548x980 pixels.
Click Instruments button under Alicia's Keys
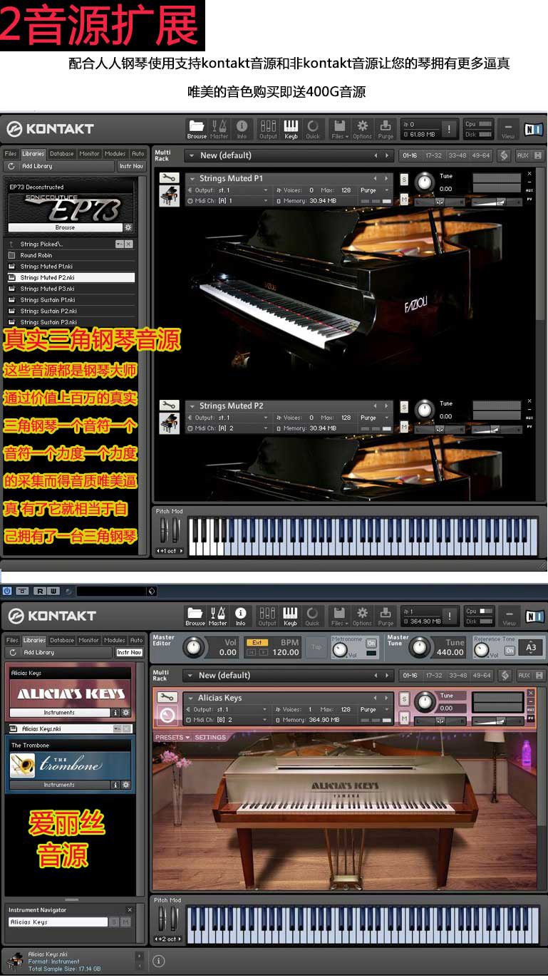tap(59, 713)
